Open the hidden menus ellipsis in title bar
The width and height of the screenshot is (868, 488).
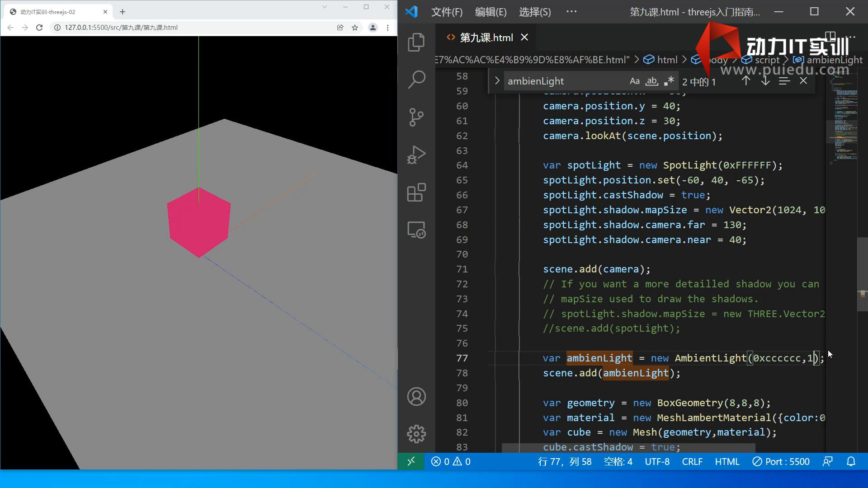[x=571, y=12]
